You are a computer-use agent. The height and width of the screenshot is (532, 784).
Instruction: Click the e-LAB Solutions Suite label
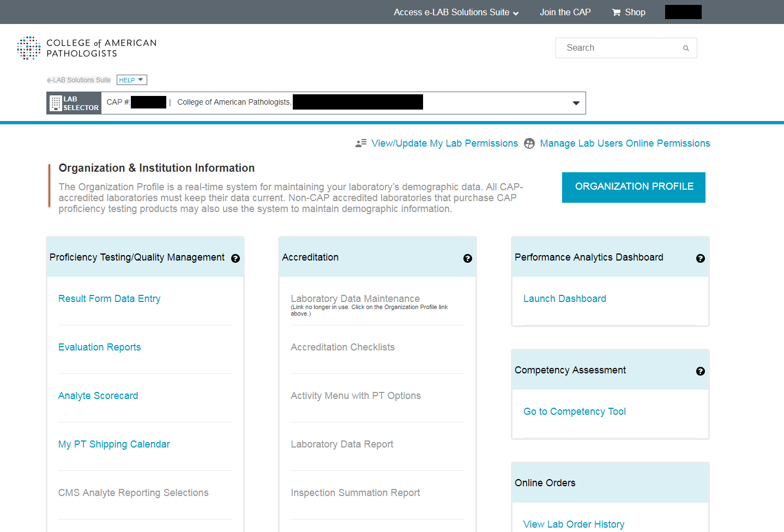point(79,80)
